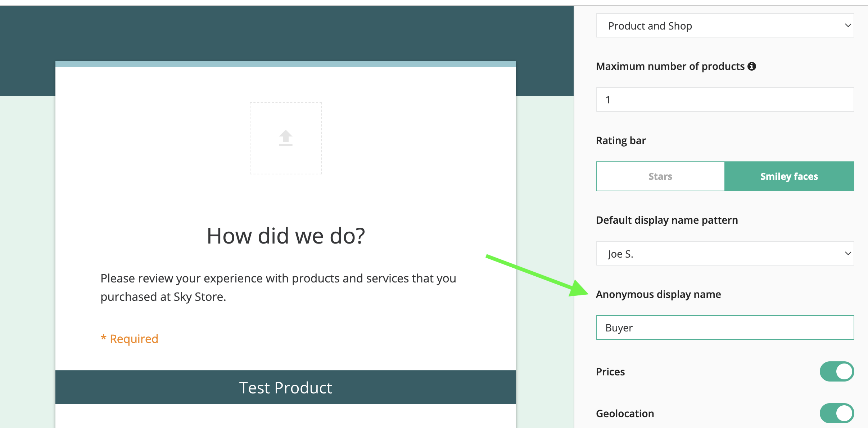868x428 pixels.
Task: Click the Rating bar label
Action: tap(621, 141)
